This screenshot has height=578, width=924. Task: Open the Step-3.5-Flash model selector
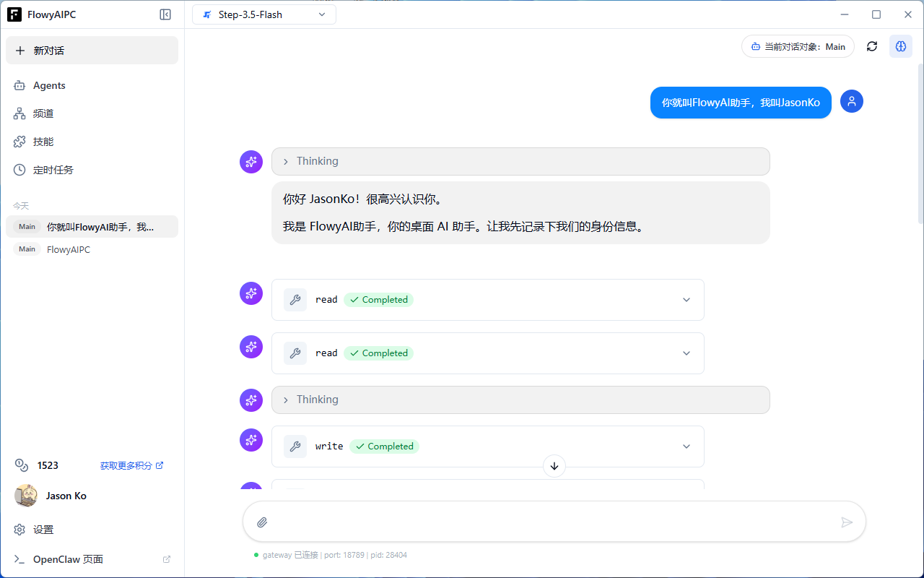coord(263,14)
